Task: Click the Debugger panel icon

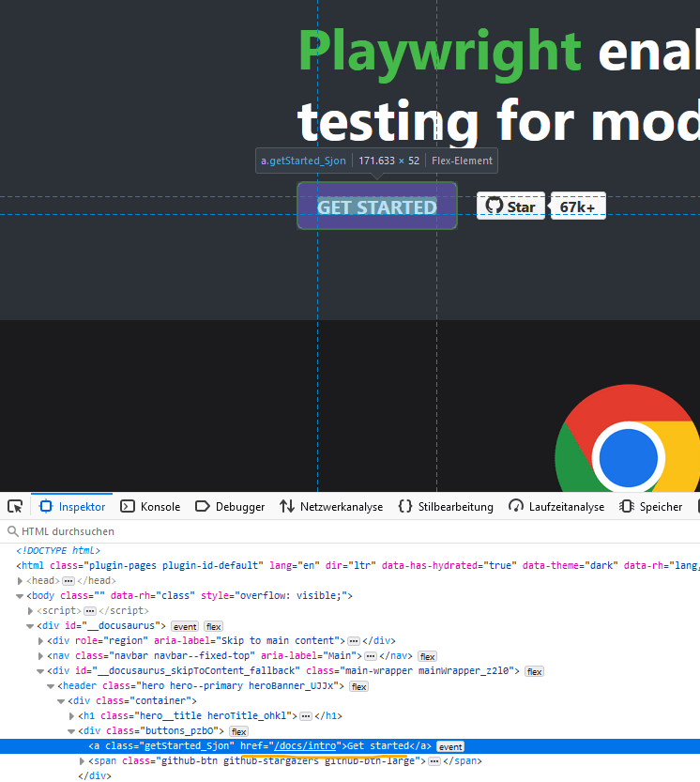Action: tap(202, 507)
